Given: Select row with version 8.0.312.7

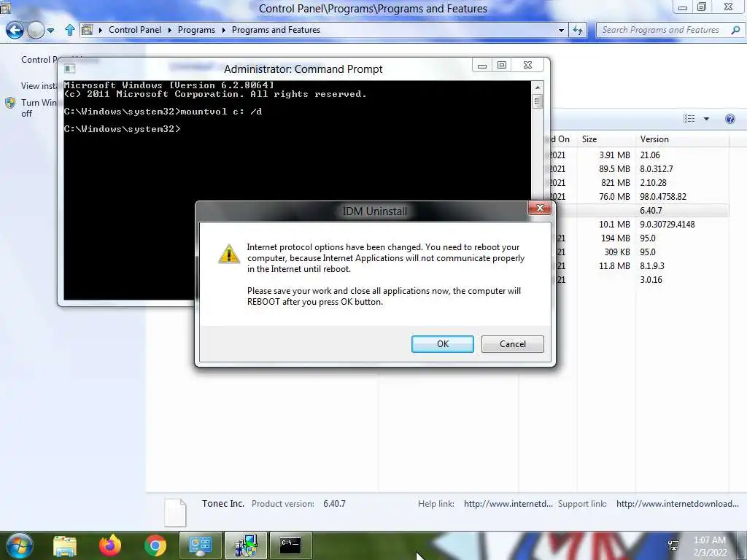Looking at the screenshot, I should [638, 169].
